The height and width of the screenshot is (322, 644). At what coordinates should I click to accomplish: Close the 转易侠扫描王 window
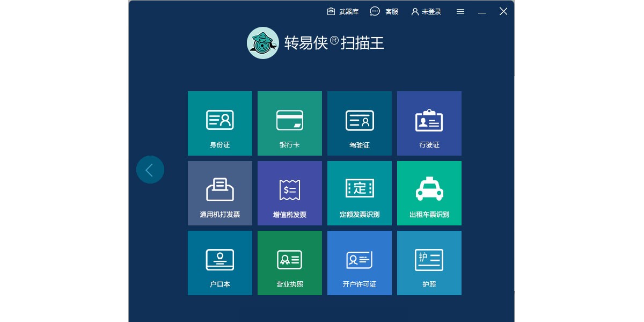[x=503, y=11]
